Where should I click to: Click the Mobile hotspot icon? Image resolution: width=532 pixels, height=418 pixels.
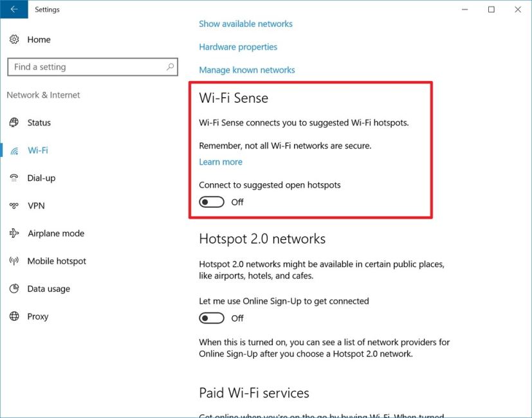pos(14,261)
